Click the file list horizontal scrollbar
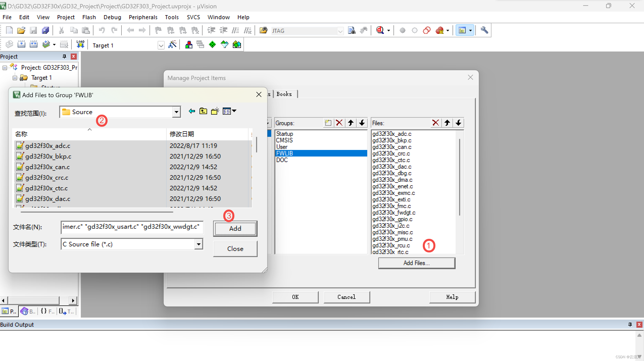Screen dimensions: 644x361 tap(97, 212)
